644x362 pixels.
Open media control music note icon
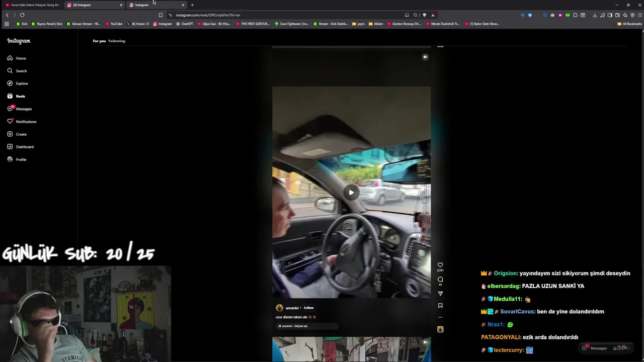click(x=602, y=15)
